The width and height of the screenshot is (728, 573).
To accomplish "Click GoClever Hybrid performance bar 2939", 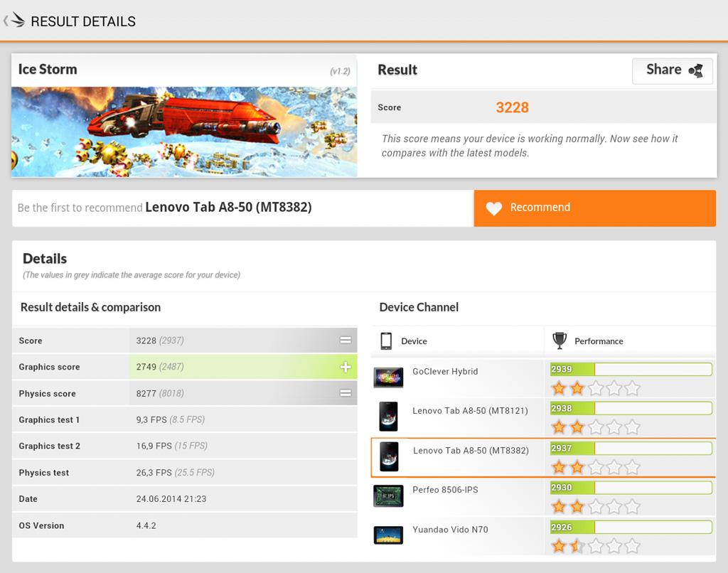I will coord(631,369).
